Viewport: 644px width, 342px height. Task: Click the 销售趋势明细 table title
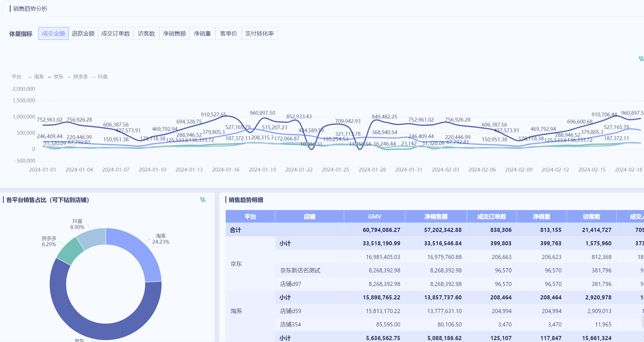pyautogui.click(x=246, y=200)
